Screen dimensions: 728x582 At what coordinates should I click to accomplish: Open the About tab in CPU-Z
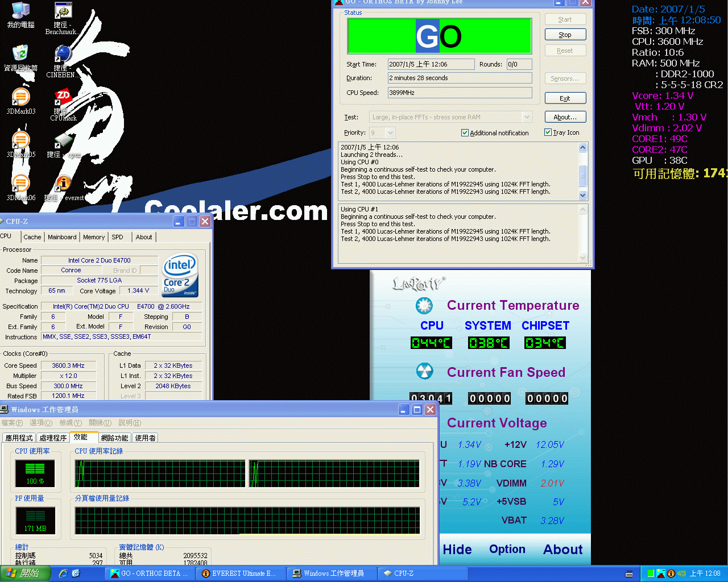(144, 237)
